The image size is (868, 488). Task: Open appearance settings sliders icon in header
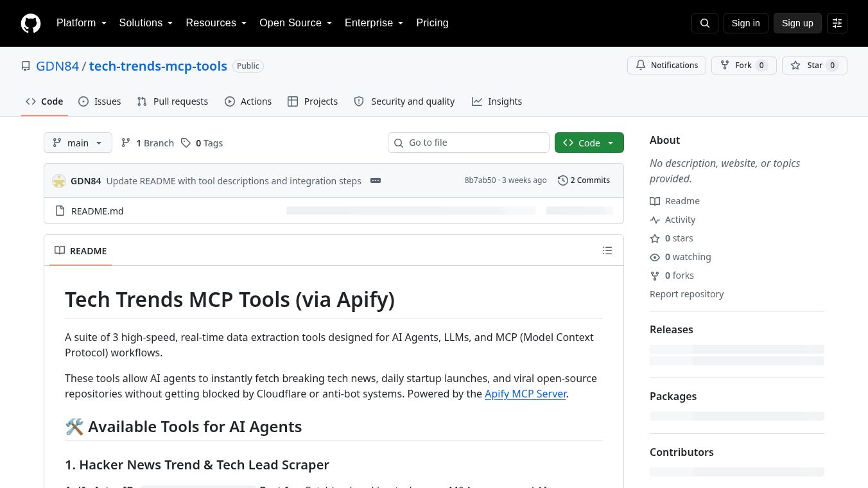pyautogui.click(x=837, y=23)
